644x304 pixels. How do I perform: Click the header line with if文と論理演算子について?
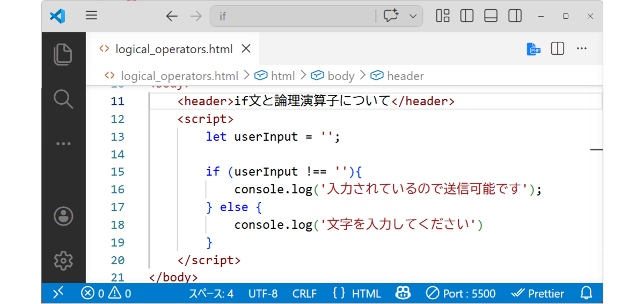point(316,101)
